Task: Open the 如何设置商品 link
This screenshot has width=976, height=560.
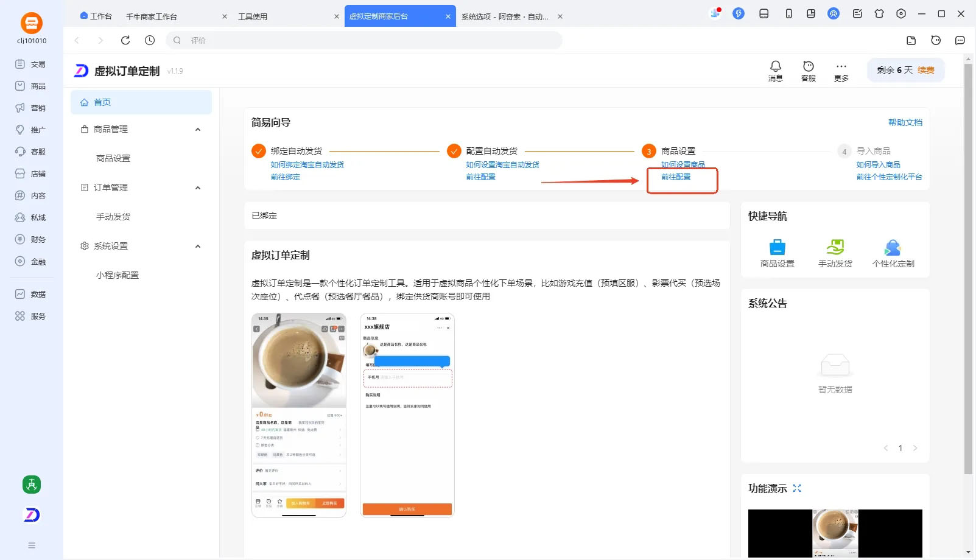Action: pyautogui.click(x=683, y=164)
